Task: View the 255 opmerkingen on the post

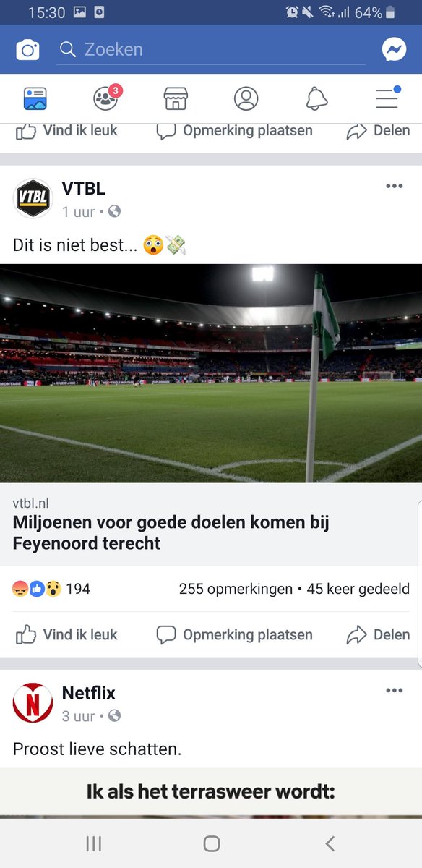Action: coord(236,589)
